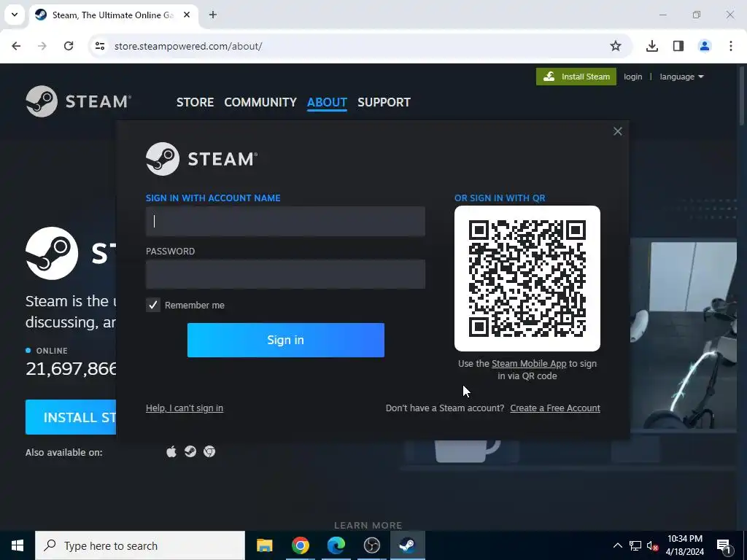Viewport: 747px width, 560px height.
Task: Go back to previous page
Action: (x=16, y=46)
